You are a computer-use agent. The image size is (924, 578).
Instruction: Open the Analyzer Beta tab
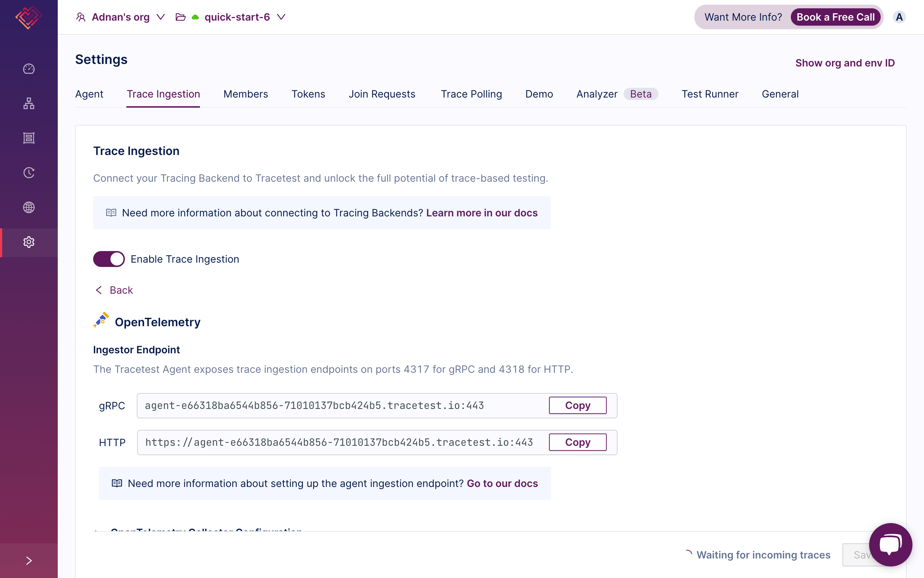[617, 94]
